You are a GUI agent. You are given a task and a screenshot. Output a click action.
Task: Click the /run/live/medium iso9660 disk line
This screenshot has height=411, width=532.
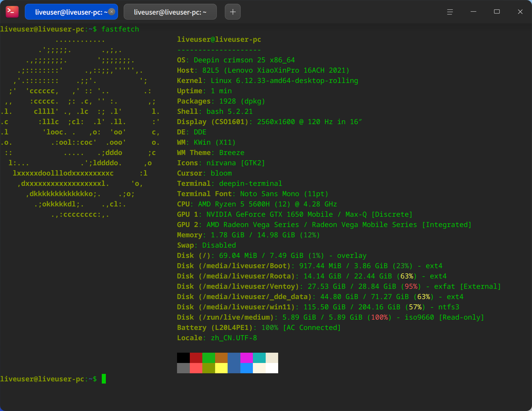click(x=331, y=317)
